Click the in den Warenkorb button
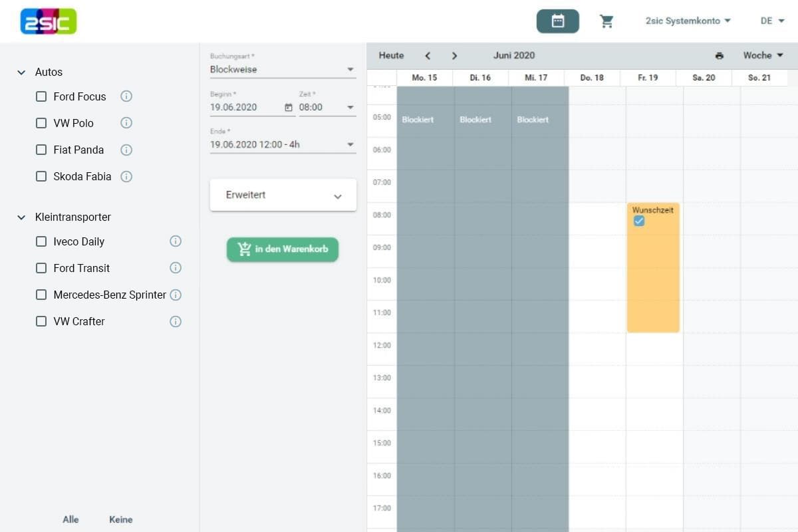Image resolution: width=798 pixels, height=532 pixels. coord(283,249)
